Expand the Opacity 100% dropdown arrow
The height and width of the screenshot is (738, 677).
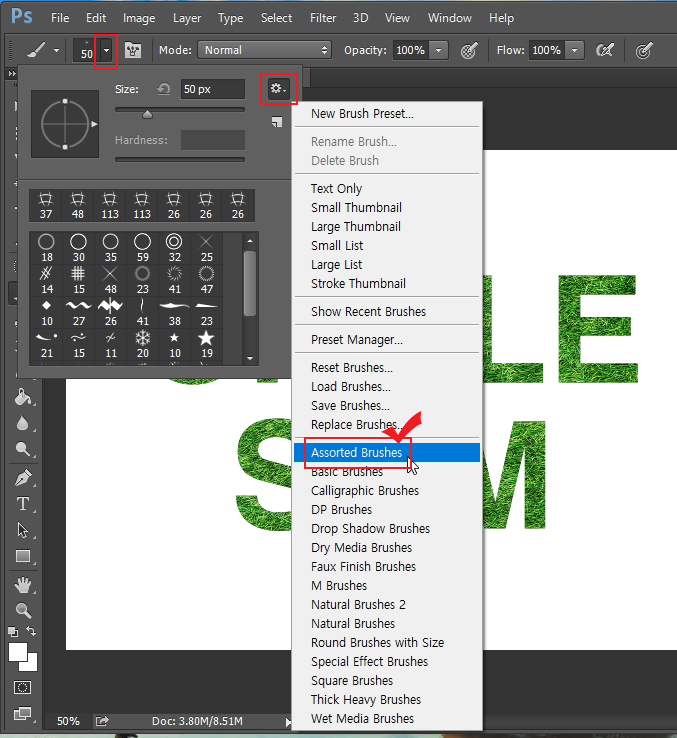(x=438, y=50)
